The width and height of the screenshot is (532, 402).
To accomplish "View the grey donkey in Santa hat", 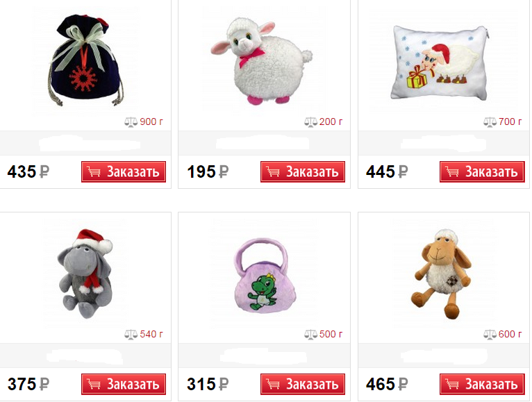I will 85,274.
